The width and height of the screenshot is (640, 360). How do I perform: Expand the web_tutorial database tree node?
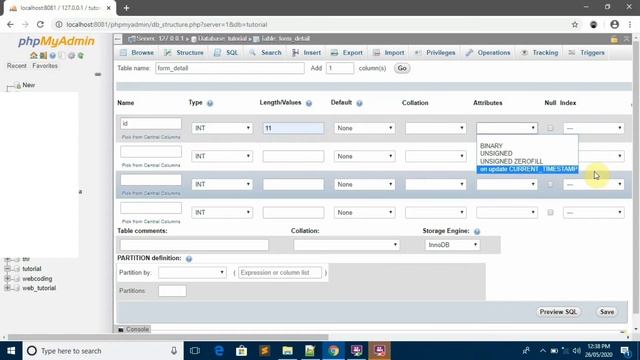(x=7, y=288)
